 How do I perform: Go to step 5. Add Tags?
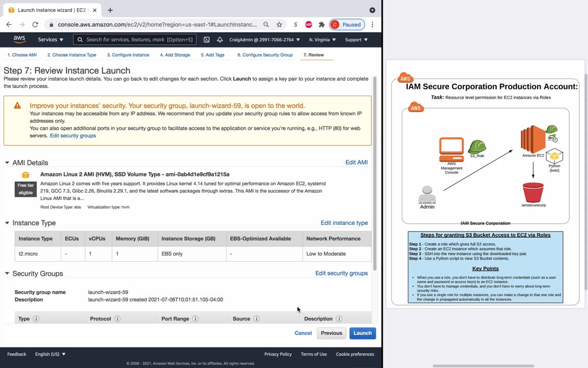click(212, 55)
